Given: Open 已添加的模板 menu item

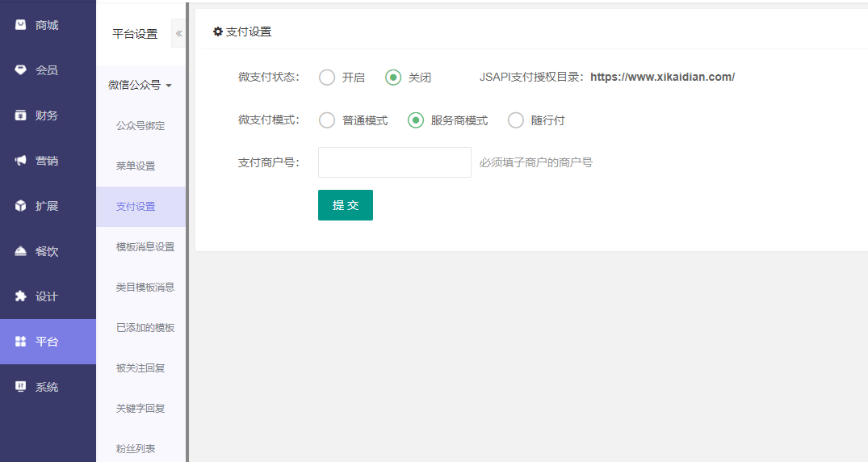Looking at the screenshot, I should 140,328.
